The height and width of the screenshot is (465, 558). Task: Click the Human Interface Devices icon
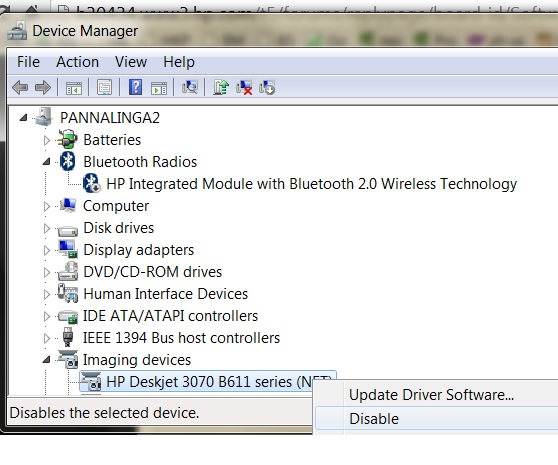[68, 293]
